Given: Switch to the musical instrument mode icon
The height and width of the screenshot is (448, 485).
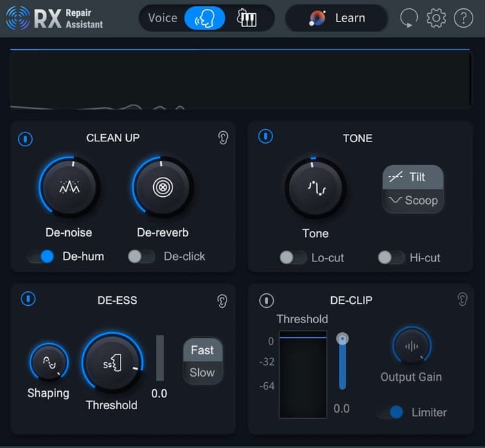Looking at the screenshot, I should click(x=247, y=18).
